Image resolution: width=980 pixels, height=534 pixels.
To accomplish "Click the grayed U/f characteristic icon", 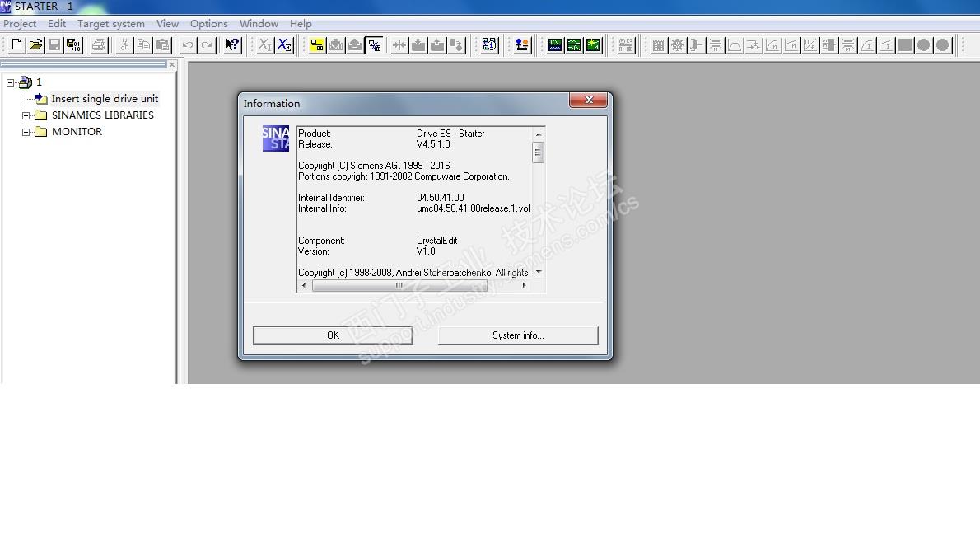I will pyautogui.click(x=810, y=45).
